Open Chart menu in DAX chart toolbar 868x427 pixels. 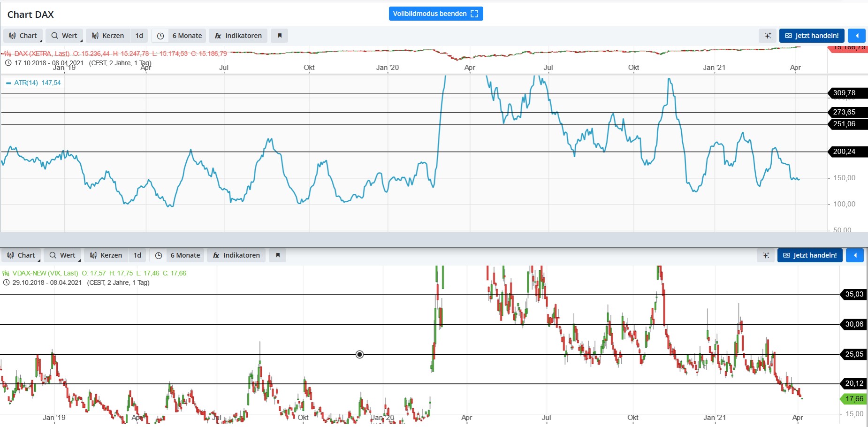[x=23, y=36]
